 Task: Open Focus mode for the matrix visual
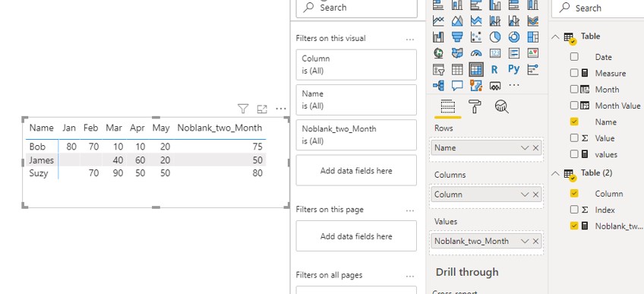262,109
